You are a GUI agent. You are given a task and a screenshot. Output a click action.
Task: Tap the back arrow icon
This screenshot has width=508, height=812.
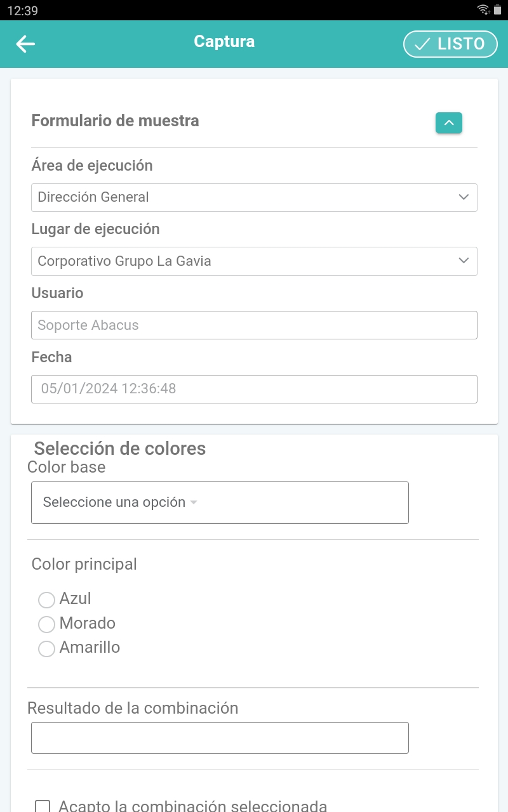coord(25,44)
